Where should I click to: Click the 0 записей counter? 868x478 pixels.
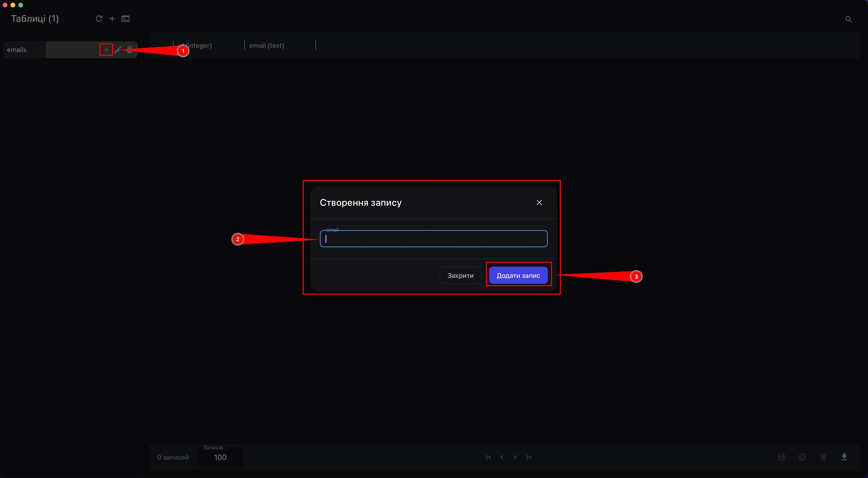click(173, 457)
